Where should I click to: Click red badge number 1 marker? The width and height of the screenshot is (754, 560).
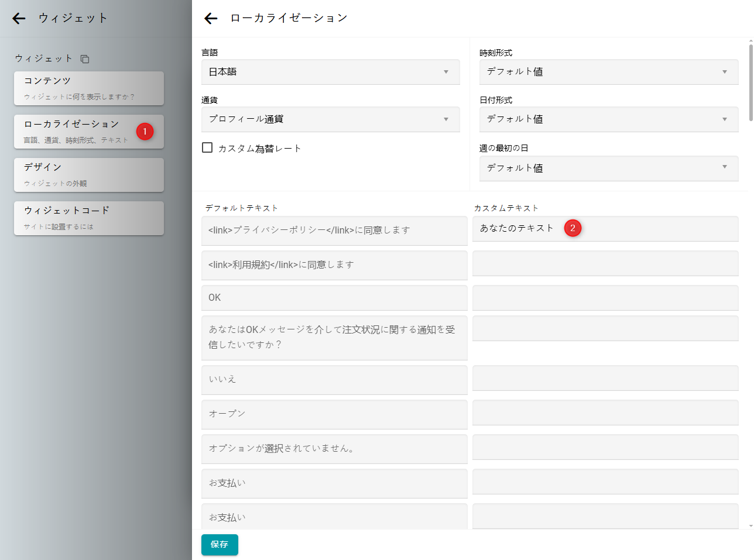tap(145, 132)
